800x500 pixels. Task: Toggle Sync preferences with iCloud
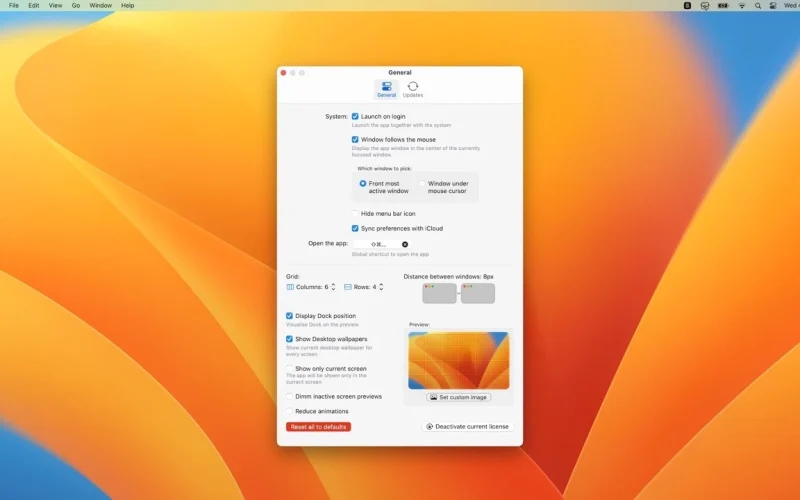click(x=355, y=228)
